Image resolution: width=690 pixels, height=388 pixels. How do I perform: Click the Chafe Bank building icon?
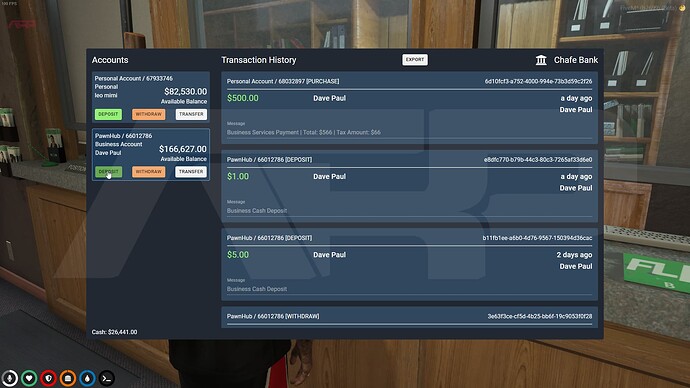coord(541,60)
